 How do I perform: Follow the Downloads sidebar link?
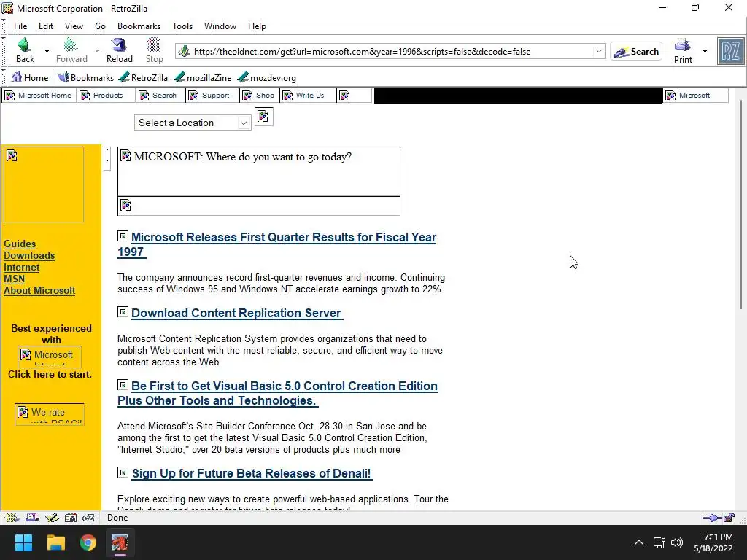[29, 256]
